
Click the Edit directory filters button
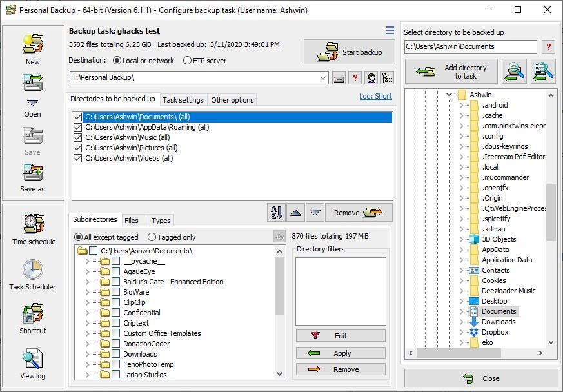coord(341,336)
